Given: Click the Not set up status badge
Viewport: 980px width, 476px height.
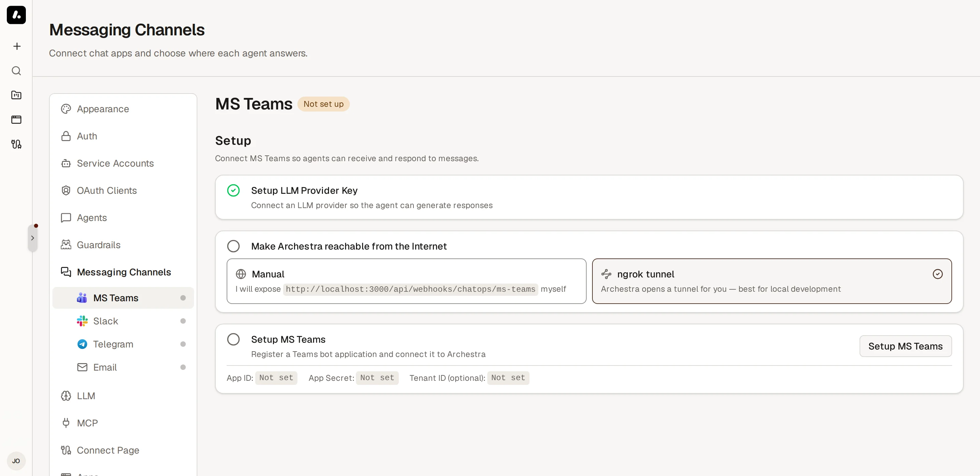Looking at the screenshot, I should click(323, 104).
